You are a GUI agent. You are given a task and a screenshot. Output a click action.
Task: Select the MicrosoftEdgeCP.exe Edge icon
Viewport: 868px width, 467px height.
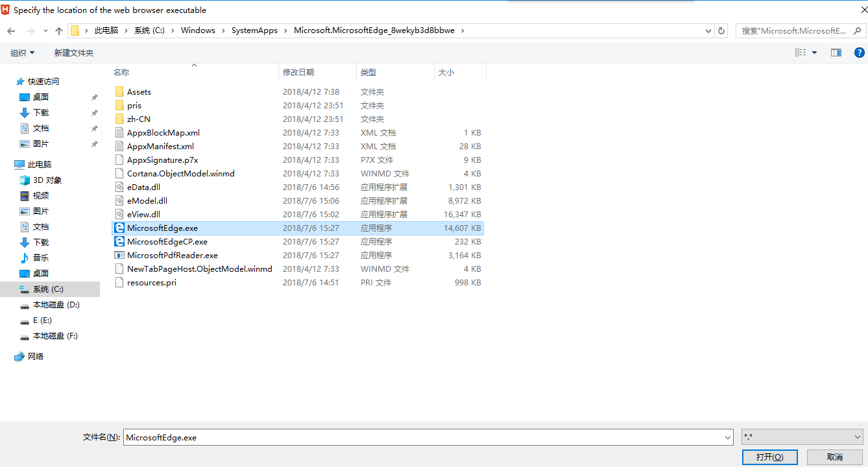(x=119, y=241)
